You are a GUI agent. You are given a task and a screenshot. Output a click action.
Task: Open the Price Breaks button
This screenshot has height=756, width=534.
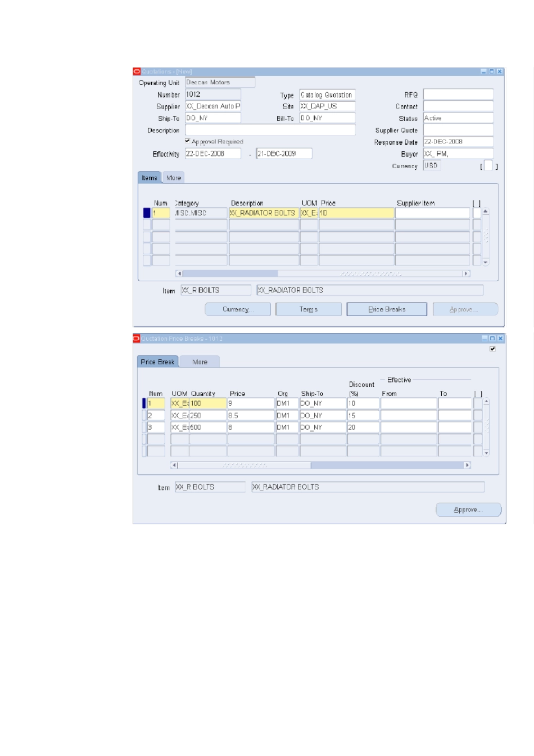click(387, 309)
